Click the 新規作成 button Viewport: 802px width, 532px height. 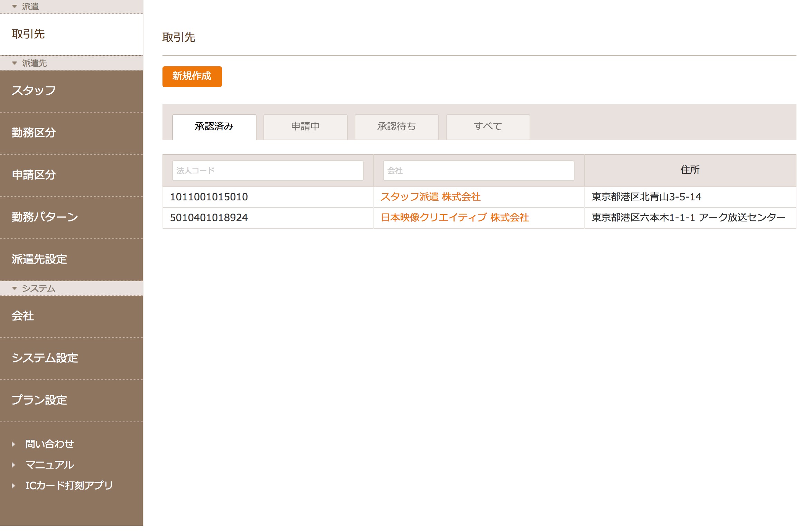[x=192, y=77]
